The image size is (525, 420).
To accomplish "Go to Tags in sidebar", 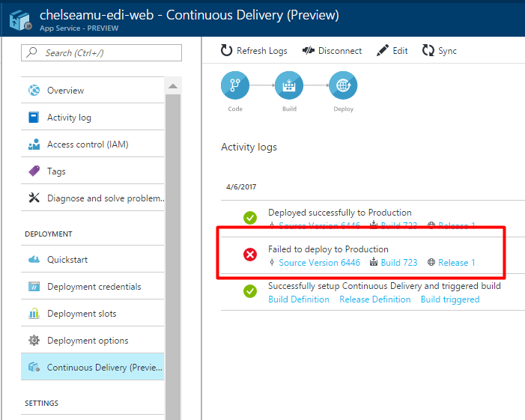I will pos(92,171).
